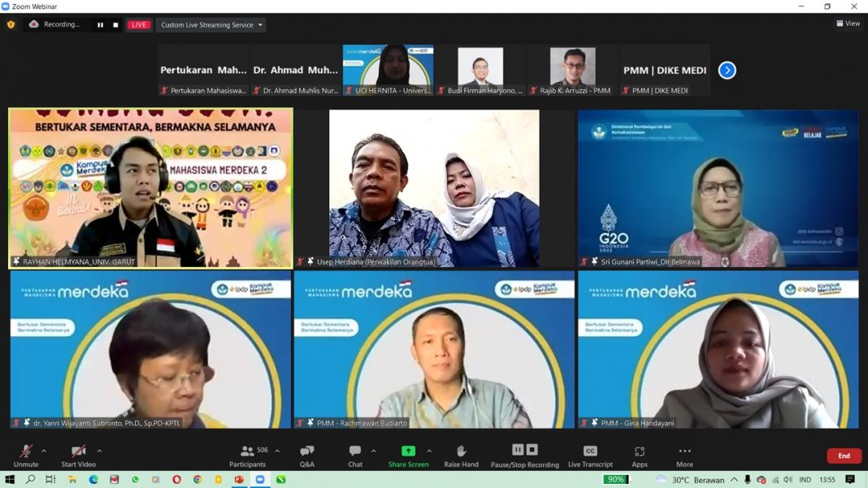
Task: Pause the recording from top bar
Action: 101,25
